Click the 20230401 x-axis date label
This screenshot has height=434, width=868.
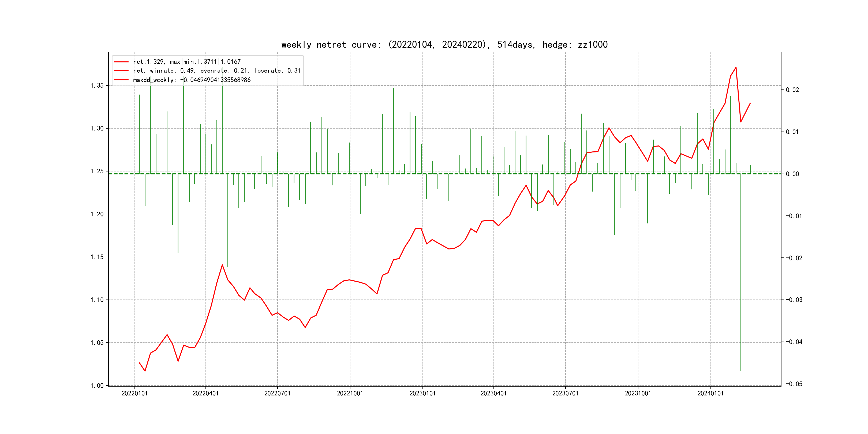pos(493,394)
